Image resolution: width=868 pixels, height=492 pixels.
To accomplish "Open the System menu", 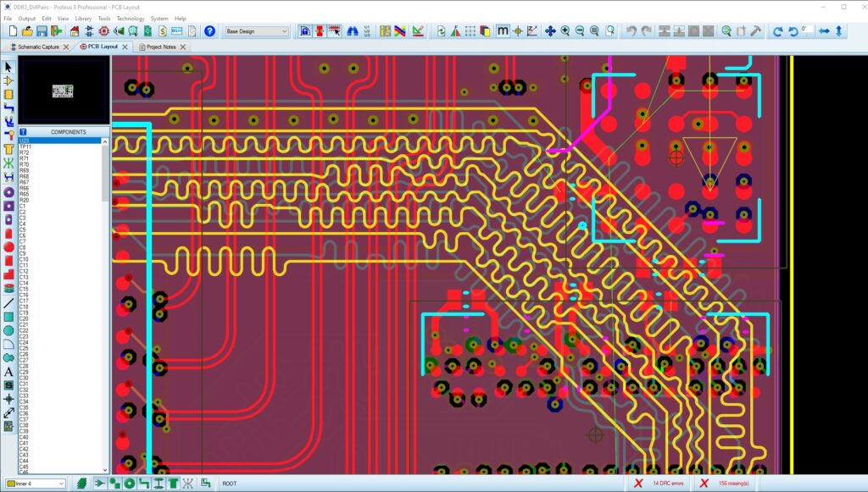I will tap(159, 19).
